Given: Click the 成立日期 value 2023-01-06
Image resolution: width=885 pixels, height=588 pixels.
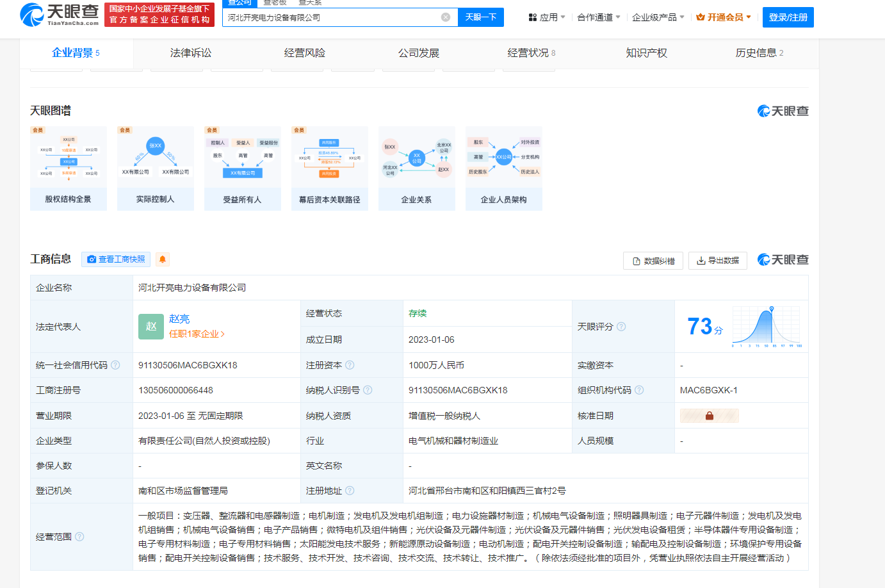Looking at the screenshot, I should [432, 339].
